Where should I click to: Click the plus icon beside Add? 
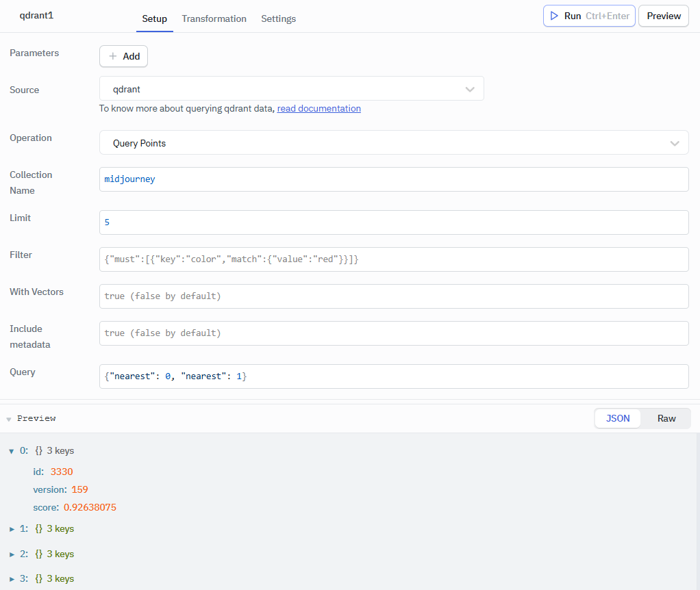point(113,56)
